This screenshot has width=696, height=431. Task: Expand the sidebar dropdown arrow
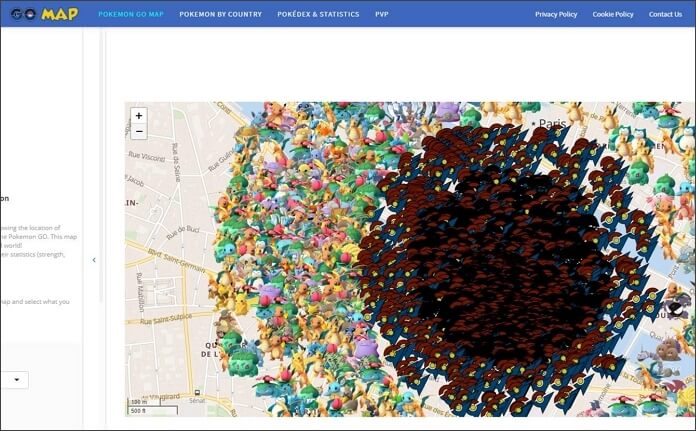click(17, 380)
